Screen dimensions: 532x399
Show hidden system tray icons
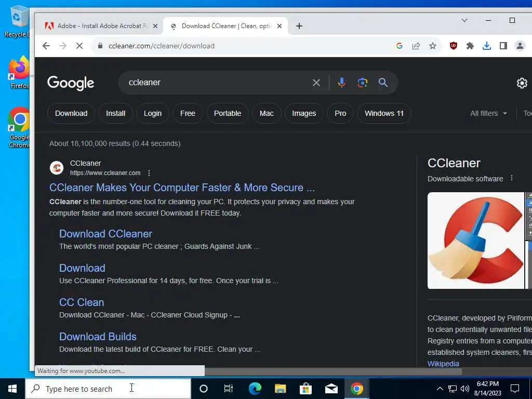(440, 389)
